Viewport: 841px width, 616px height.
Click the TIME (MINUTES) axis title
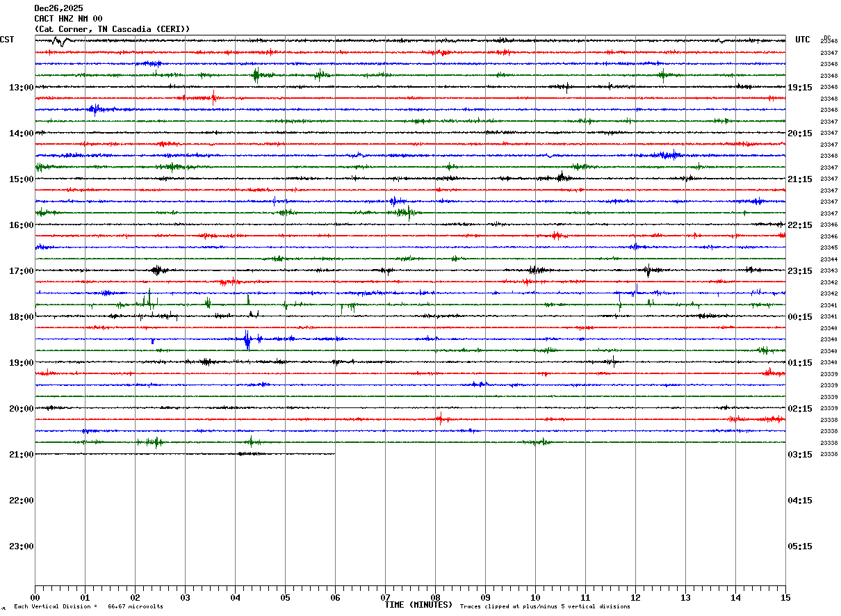click(x=418, y=605)
